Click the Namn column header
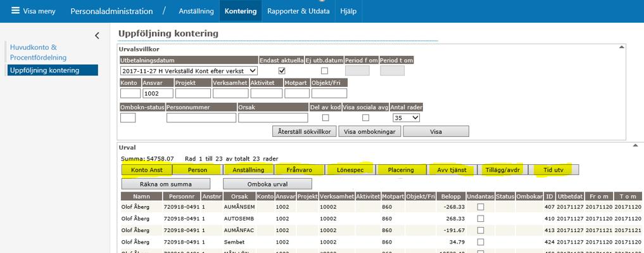 (142, 197)
